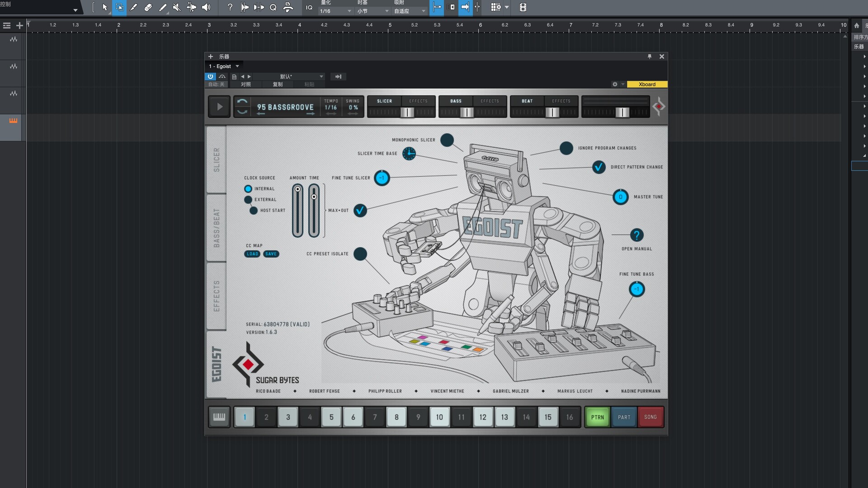Screen dimensions: 868x488
Task: Select pattern number 8
Action: [x=396, y=417]
